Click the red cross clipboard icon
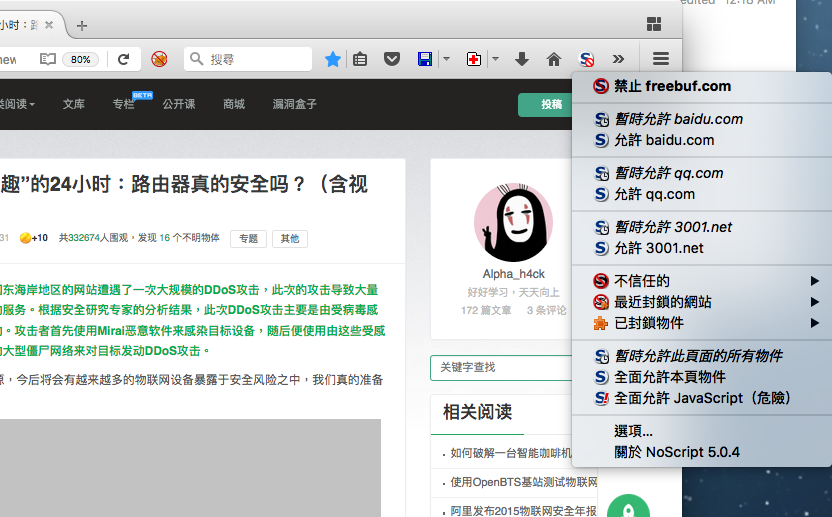Image resolution: width=832 pixels, height=517 pixels. [474, 59]
